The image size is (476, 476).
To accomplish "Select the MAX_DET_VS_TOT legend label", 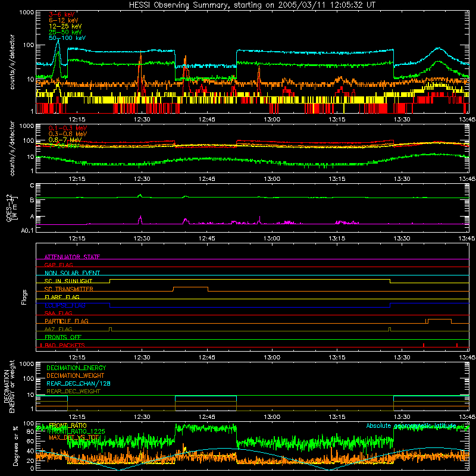I will point(74,437).
